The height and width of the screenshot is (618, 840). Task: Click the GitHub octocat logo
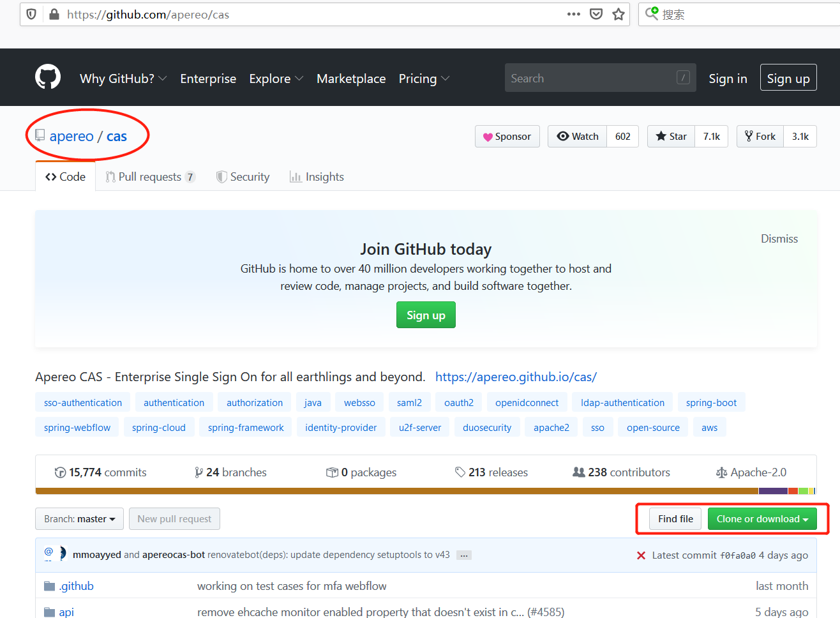click(48, 77)
